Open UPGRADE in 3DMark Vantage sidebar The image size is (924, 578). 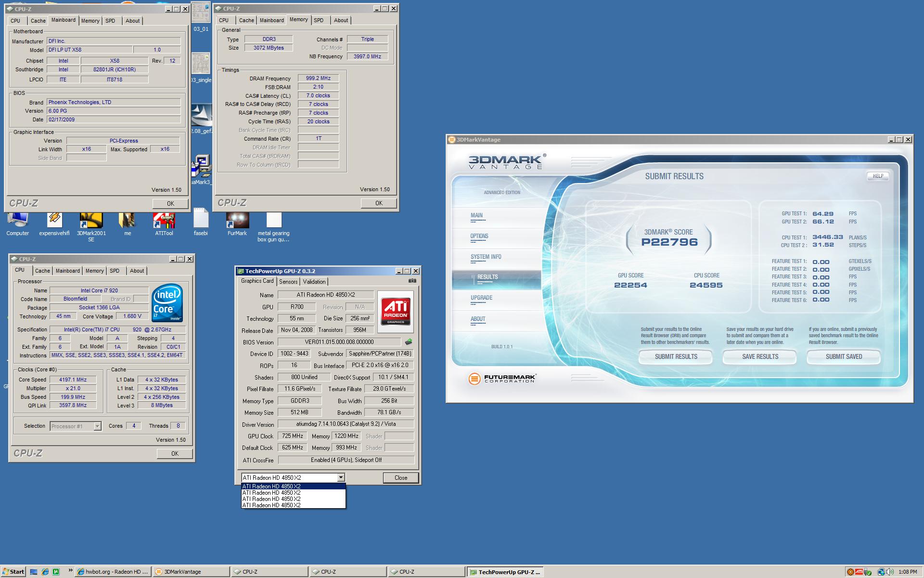[x=481, y=298]
